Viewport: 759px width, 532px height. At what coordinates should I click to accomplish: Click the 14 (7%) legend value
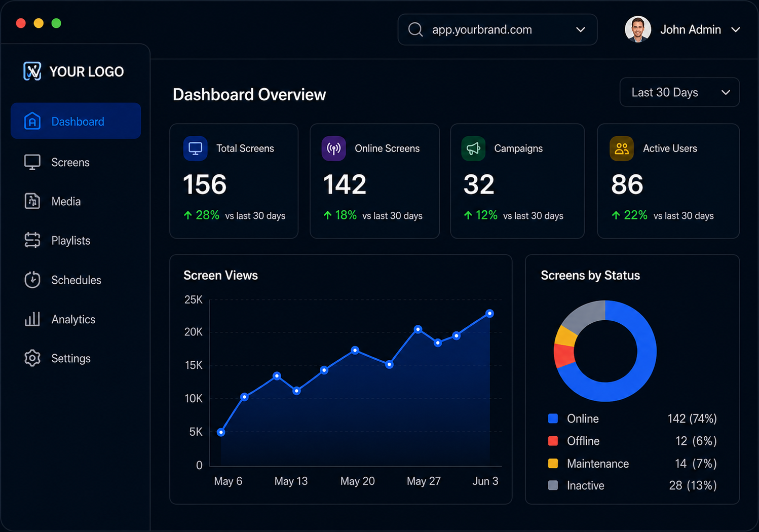pos(696,464)
